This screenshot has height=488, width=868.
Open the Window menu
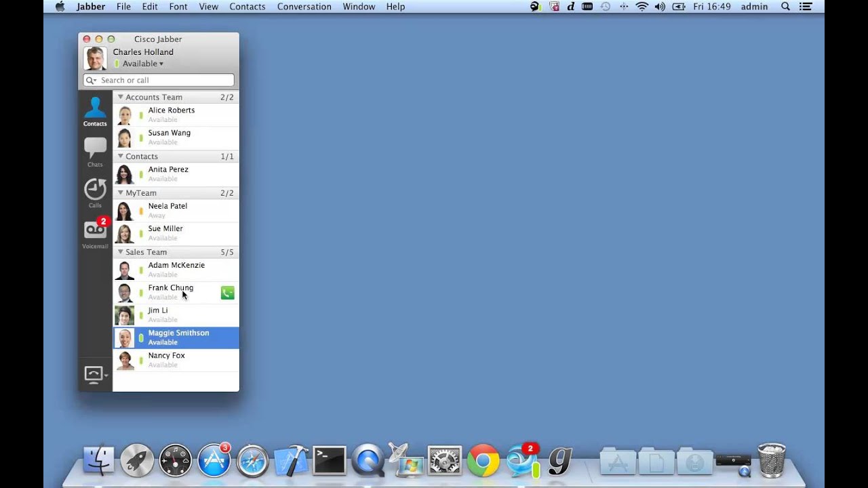coord(359,6)
